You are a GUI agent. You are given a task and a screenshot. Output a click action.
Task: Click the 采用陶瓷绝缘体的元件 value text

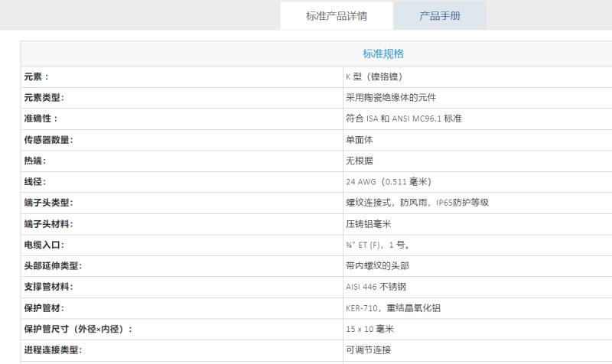point(391,98)
